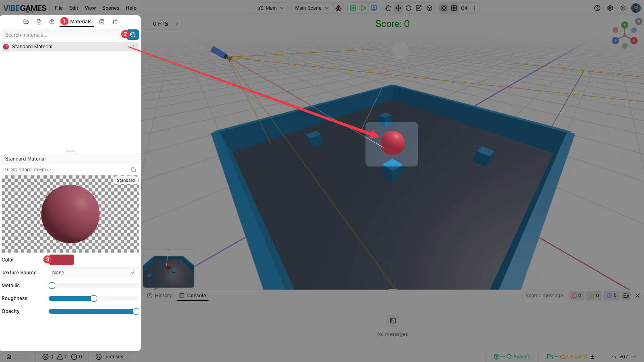Open the scripts file panel tab
Screen dimensions: 644x362
(x=39, y=22)
